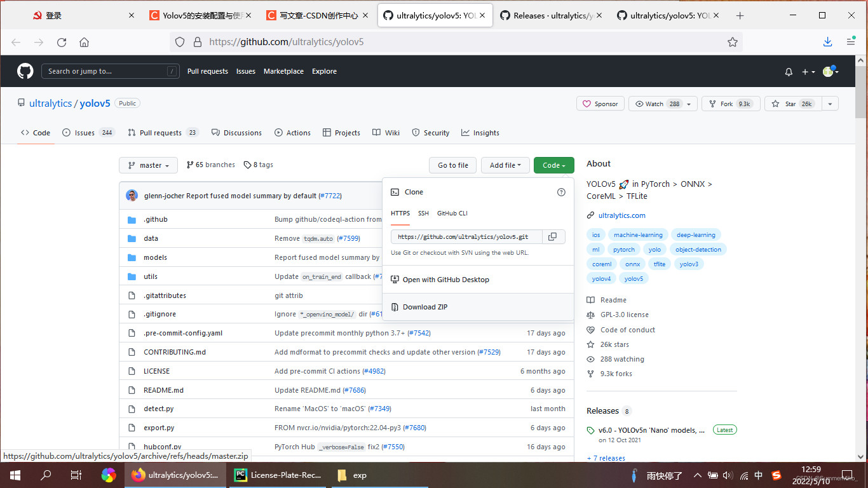The height and width of the screenshot is (488, 868).
Task: Open the notifications bell icon
Action: pyautogui.click(x=789, y=72)
